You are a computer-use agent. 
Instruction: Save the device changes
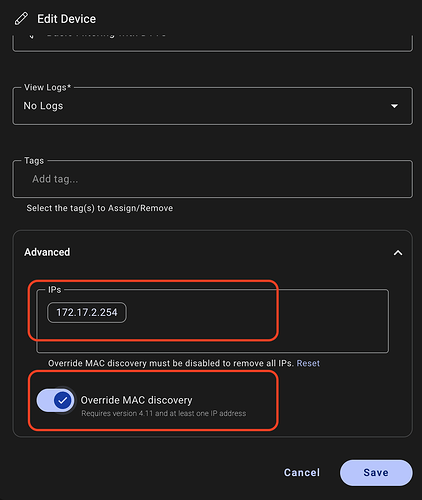click(376, 473)
